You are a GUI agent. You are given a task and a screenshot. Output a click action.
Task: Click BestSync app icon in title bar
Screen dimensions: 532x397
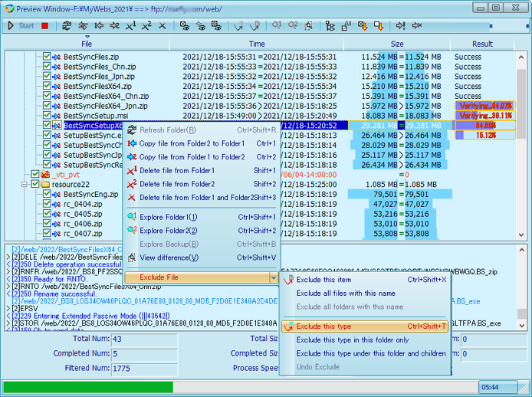coord(9,9)
